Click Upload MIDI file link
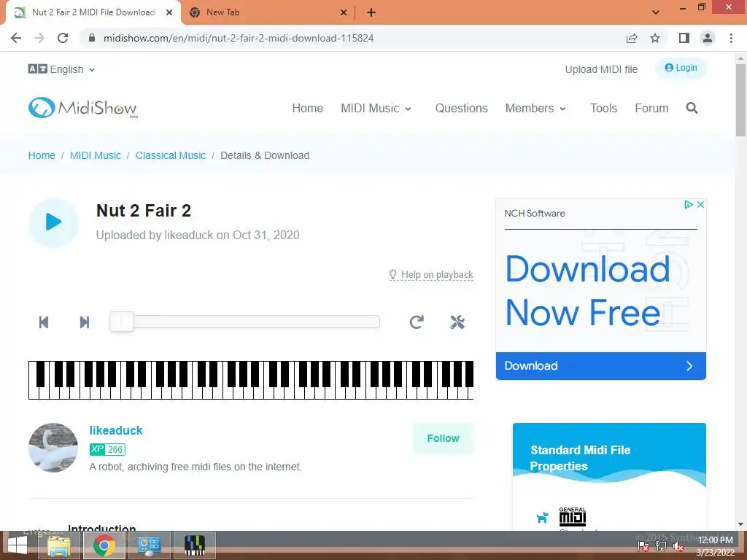 (x=601, y=69)
